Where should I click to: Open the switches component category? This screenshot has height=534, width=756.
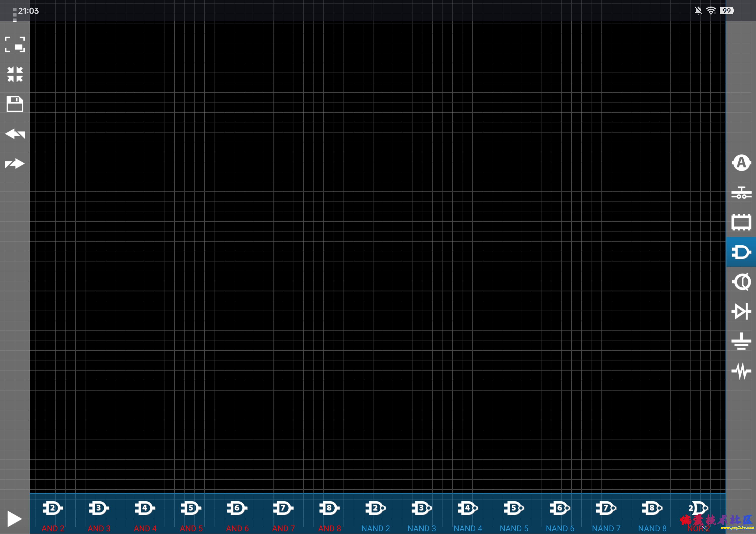coord(741,193)
